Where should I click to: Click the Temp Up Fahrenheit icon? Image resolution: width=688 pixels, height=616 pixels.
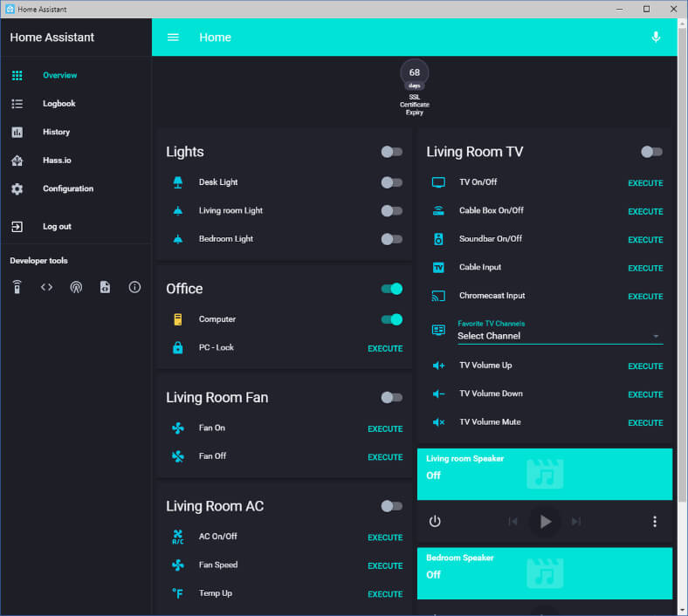[178, 593]
